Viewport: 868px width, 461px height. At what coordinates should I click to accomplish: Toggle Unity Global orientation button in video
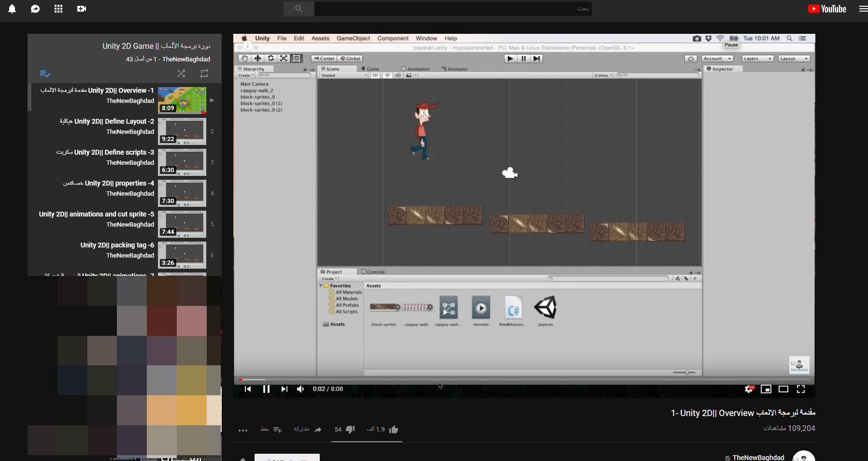tap(351, 58)
